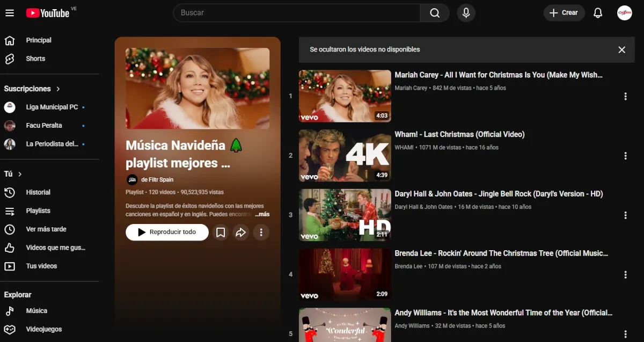Expand the Suscripciones section
Screen dimensions: 644x342
click(58, 89)
